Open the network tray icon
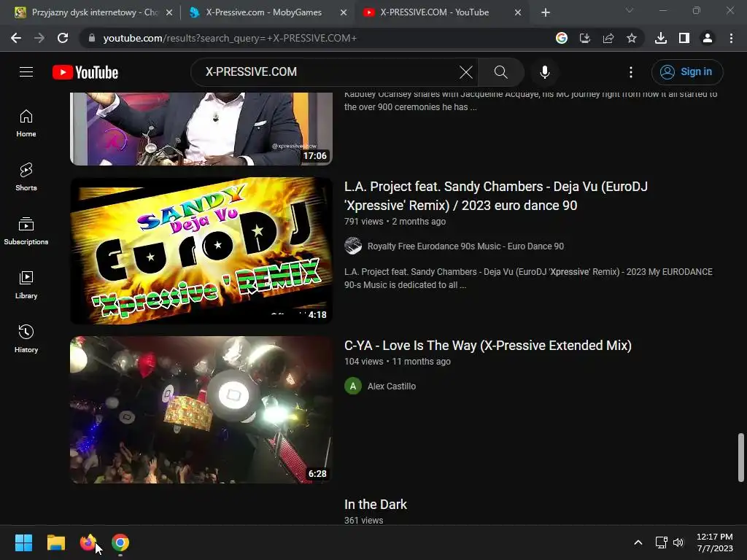747x560 pixels. (x=661, y=542)
